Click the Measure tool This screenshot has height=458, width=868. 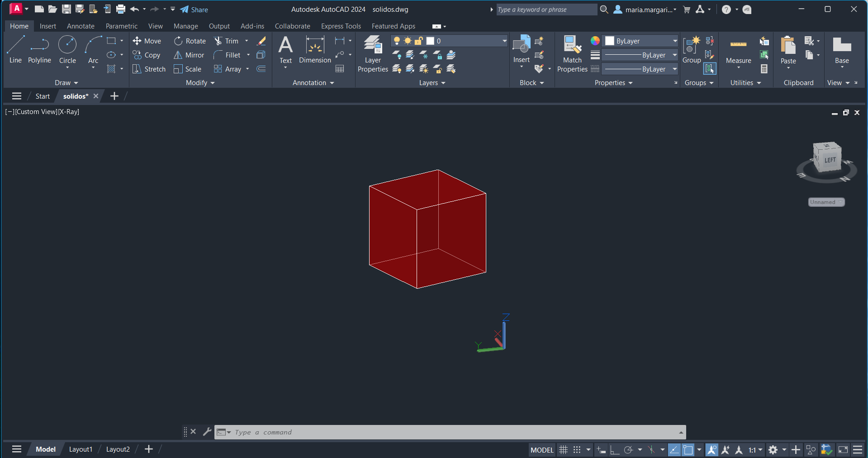point(738,50)
